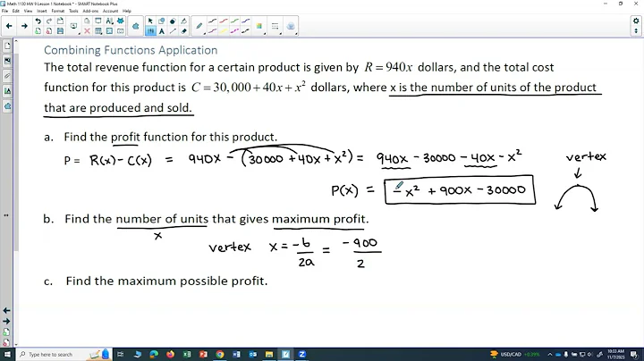Redo the last action
Viewport: 644px width, 361px height.
pos(49,21)
